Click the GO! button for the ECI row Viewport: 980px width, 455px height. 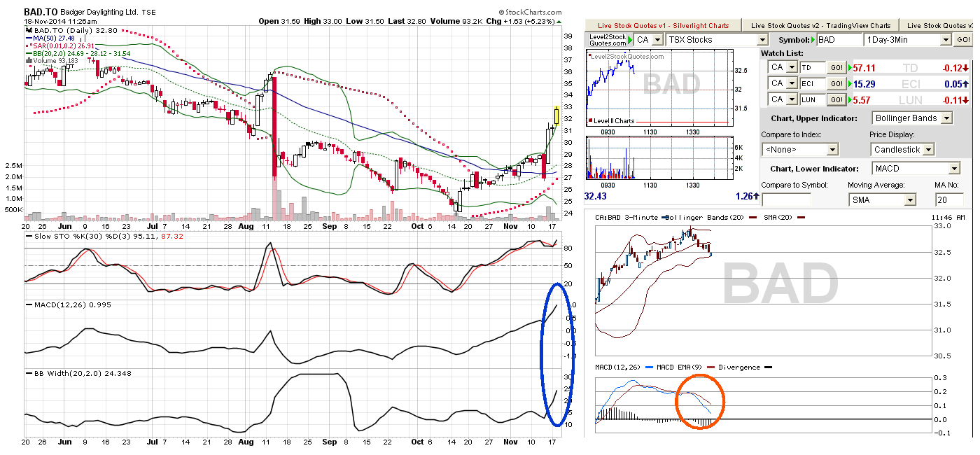coord(836,84)
